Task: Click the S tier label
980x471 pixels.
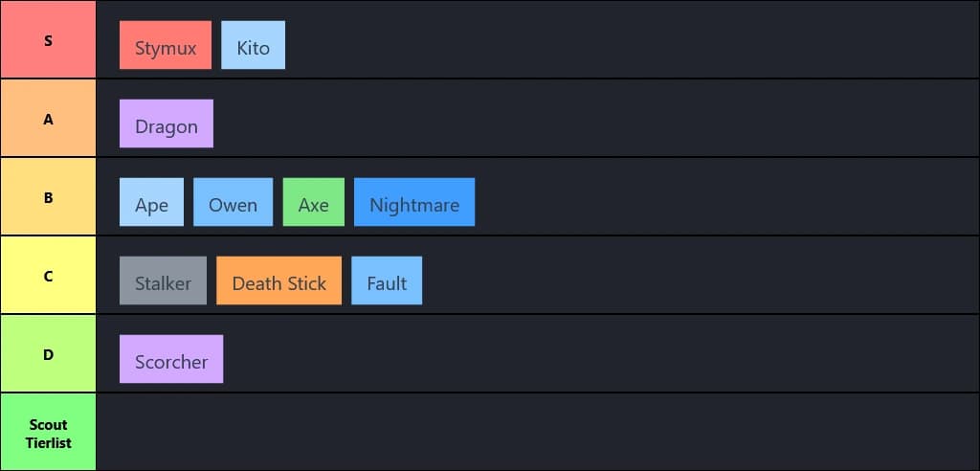Action: (48, 40)
